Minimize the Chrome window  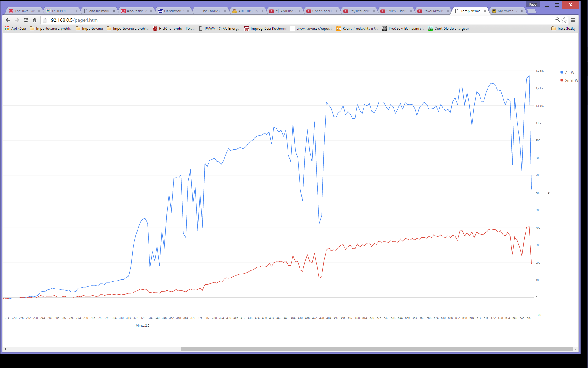pos(547,5)
